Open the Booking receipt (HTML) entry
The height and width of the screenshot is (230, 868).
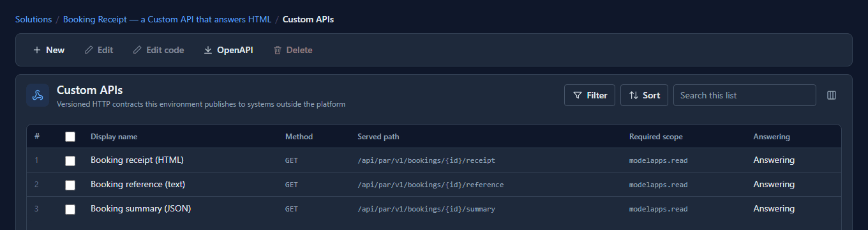[137, 160]
